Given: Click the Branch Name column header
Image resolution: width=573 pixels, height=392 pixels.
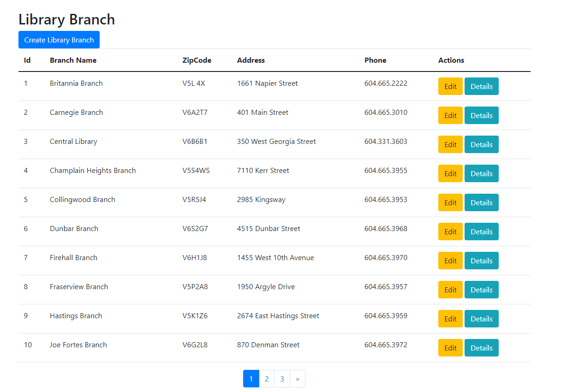Looking at the screenshot, I should [73, 60].
